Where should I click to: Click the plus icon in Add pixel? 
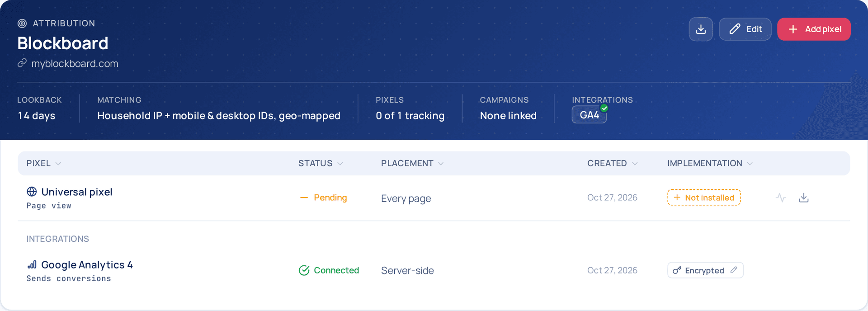tap(793, 29)
